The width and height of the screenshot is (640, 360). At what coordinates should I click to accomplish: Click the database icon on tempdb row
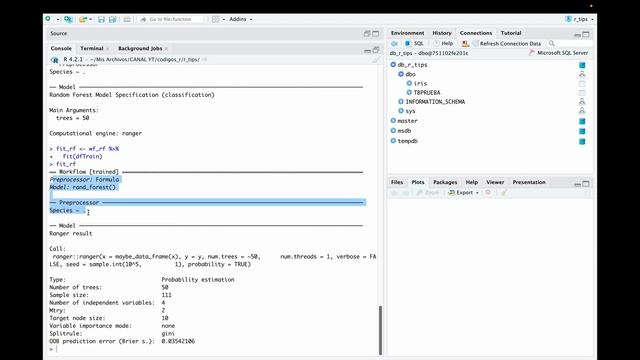point(582,141)
